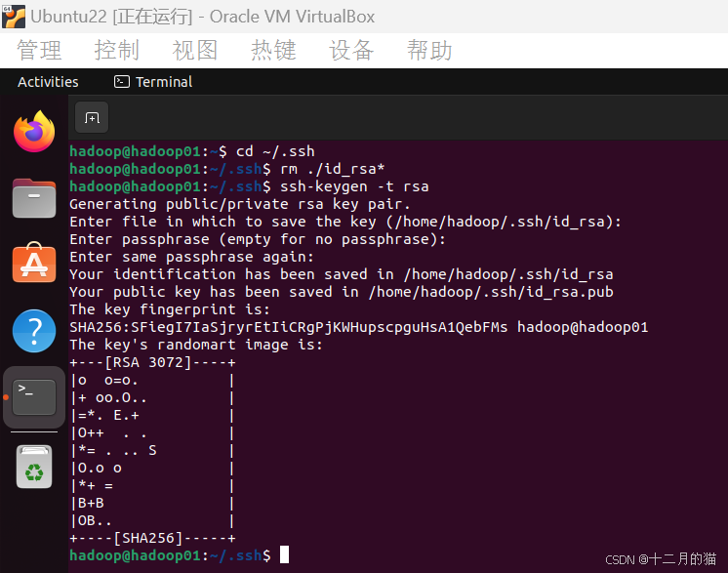The height and width of the screenshot is (573, 728).
Task: Click 'The key fingerprint is:' line
Action: click(170, 309)
